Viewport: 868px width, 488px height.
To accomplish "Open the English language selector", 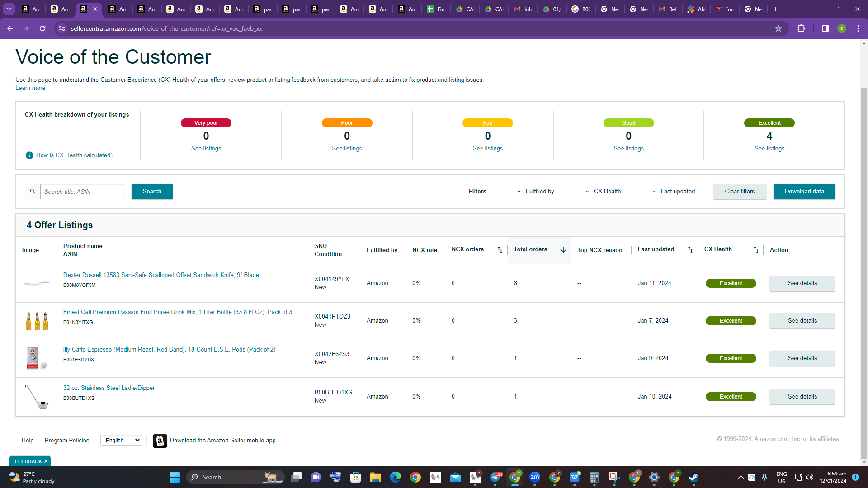I will tap(121, 440).
